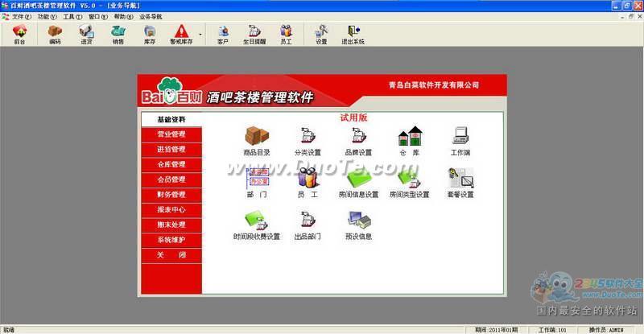Screen dimensions: 644x334
Task: Open the 进货 purchase toolbar icon
Action: [x=86, y=35]
